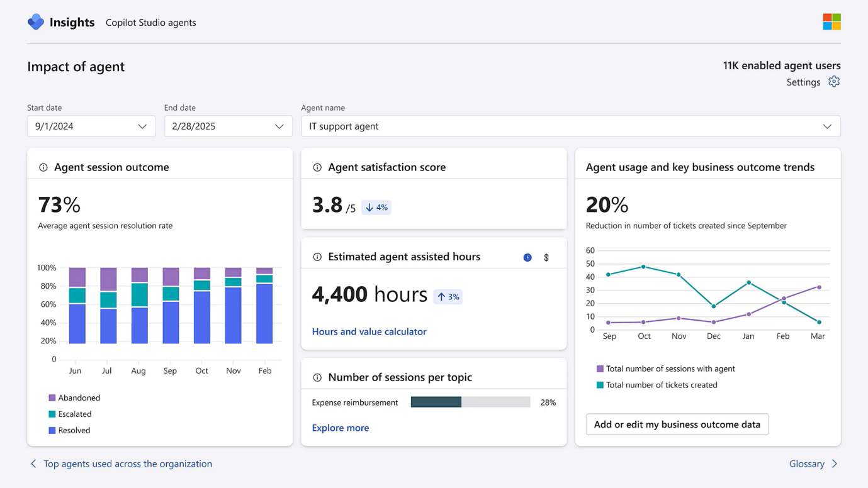Switch to hours view with clock icon

(527, 257)
